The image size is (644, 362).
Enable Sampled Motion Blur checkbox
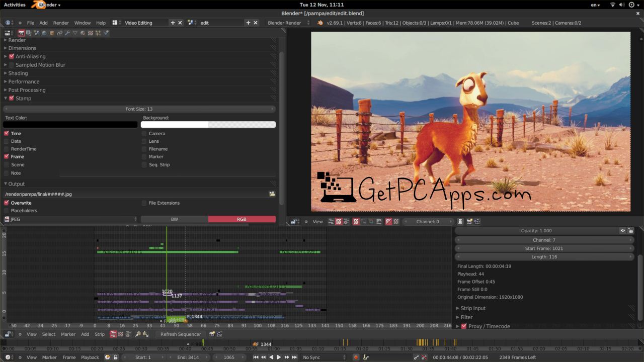pos(12,65)
